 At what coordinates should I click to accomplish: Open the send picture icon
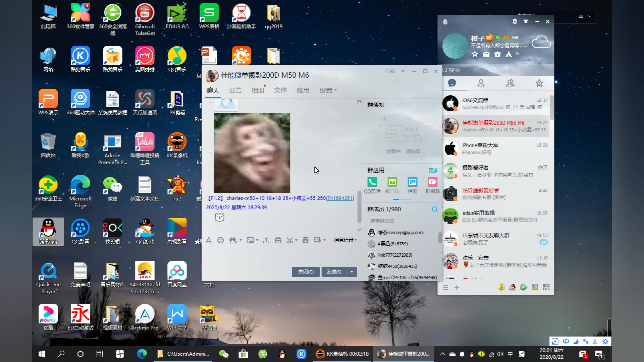[x=250, y=240]
